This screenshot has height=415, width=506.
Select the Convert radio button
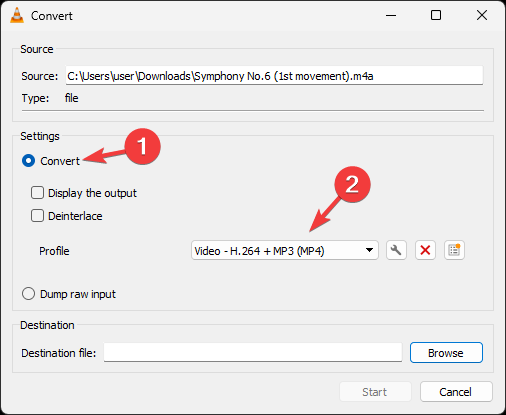28,161
